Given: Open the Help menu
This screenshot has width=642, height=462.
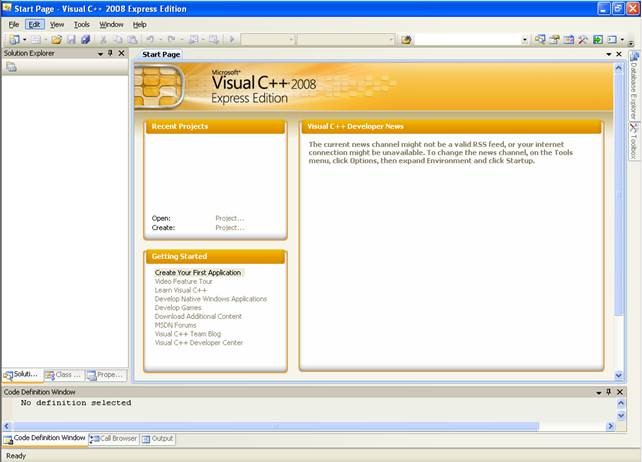Looking at the screenshot, I should tap(140, 25).
